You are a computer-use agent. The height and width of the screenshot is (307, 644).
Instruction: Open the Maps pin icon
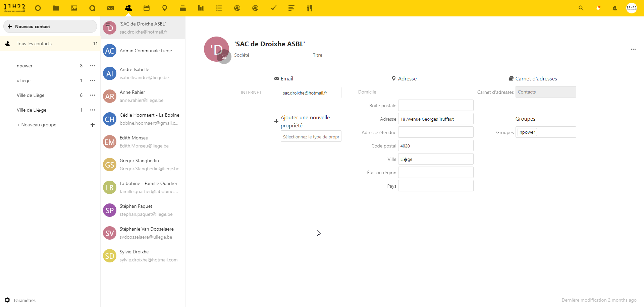[165, 8]
